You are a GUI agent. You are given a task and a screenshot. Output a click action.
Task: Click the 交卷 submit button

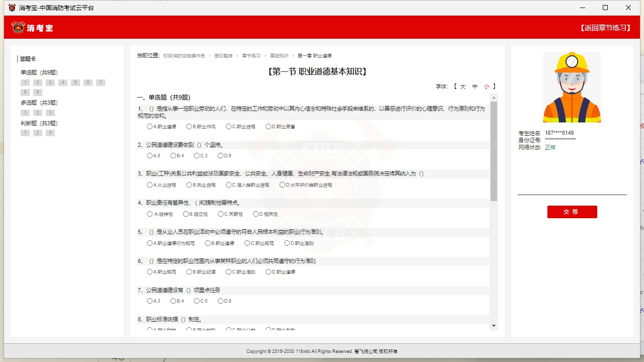[572, 212]
